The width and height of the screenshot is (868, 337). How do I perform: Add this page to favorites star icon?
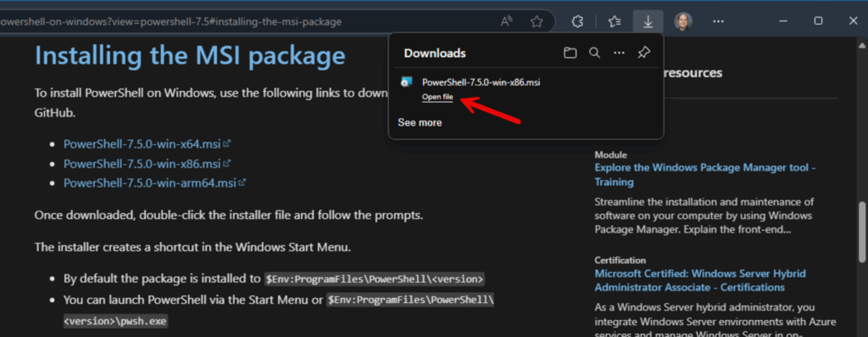[x=537, y=21]
